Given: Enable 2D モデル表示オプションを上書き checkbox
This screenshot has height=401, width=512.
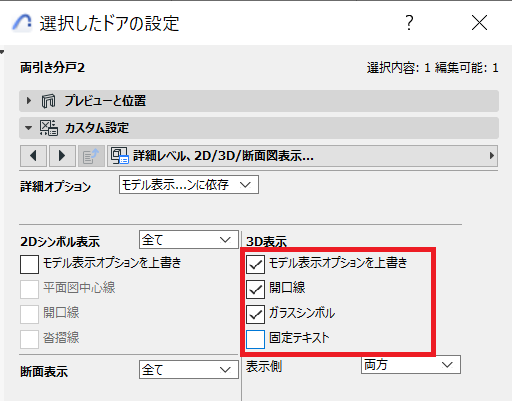Looking at the screenshot, I should [29, 264].
